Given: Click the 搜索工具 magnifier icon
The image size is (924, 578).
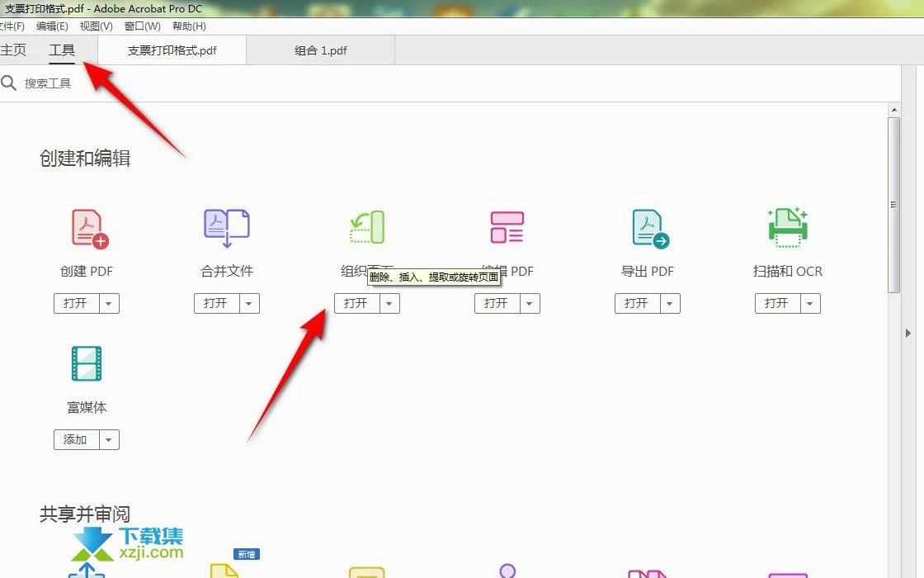Looking at the screenshot, I should coord(10,83).
